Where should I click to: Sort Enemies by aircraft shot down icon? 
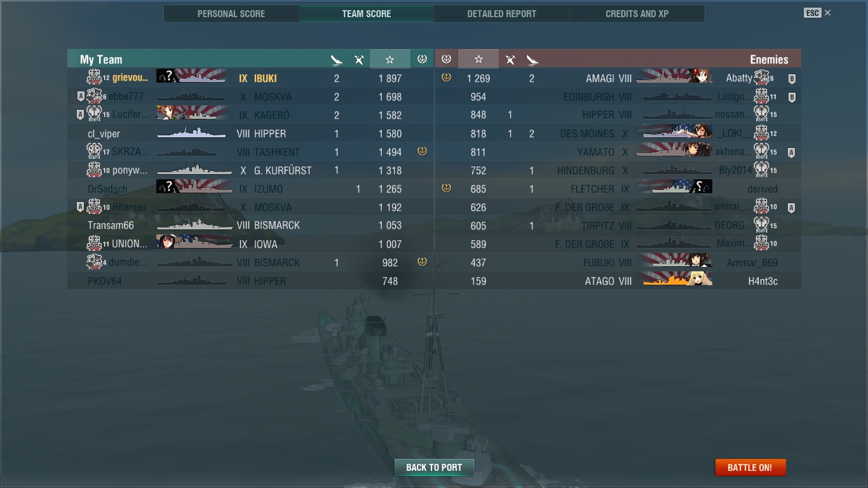click(x=510, y=60)
